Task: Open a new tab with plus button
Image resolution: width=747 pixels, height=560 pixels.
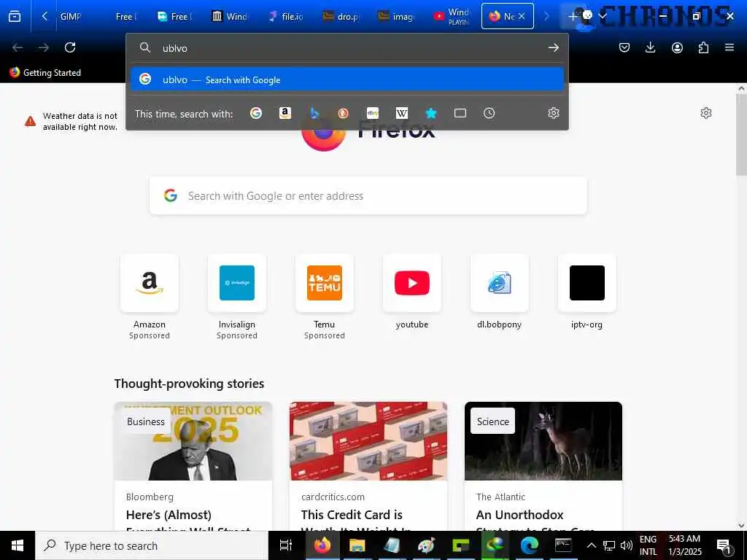Action: [573, 16]
